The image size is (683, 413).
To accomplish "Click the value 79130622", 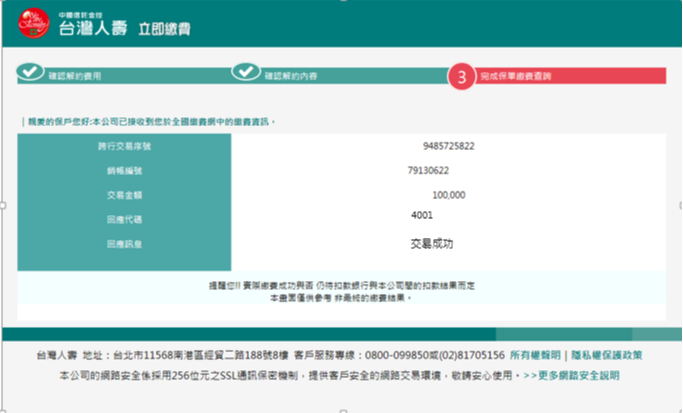I will coord(428,170).
